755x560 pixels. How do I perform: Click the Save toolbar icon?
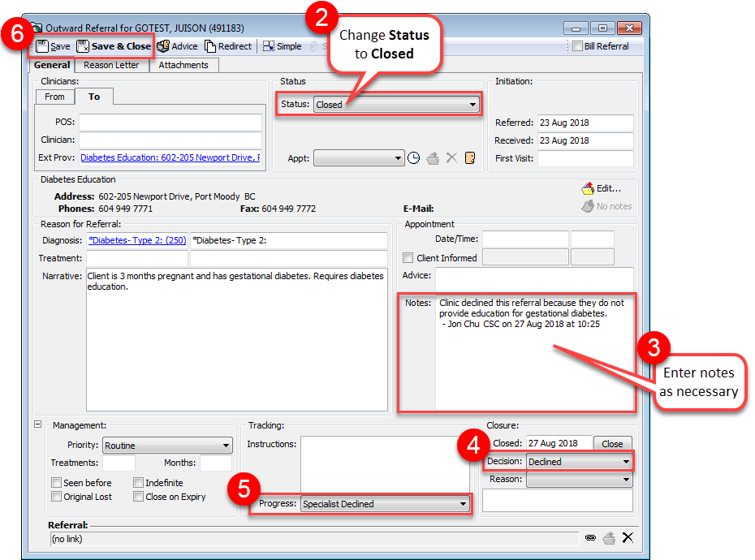43,46
